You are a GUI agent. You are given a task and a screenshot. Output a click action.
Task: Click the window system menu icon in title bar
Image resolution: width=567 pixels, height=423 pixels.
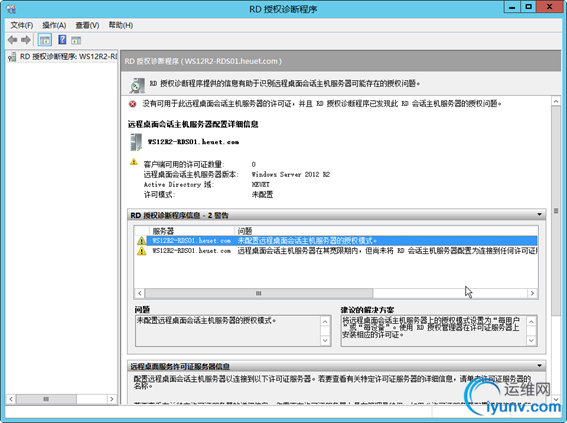coord(11,8)
